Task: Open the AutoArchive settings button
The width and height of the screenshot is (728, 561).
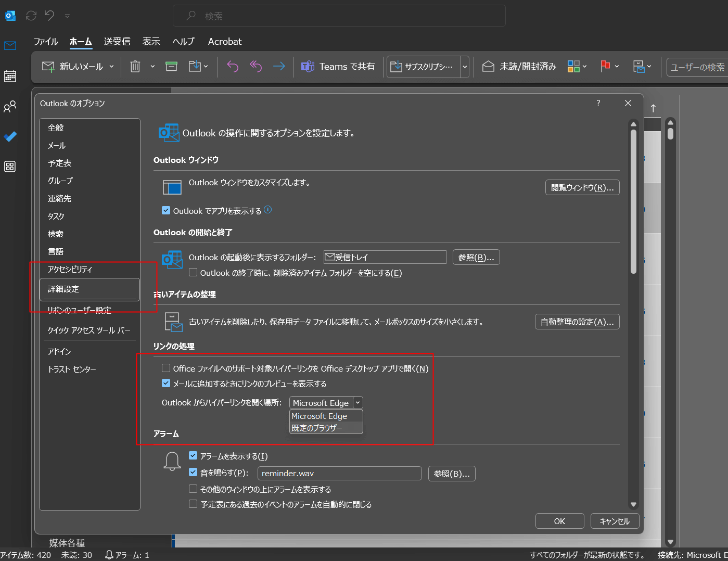Action: tap(577, 322)
